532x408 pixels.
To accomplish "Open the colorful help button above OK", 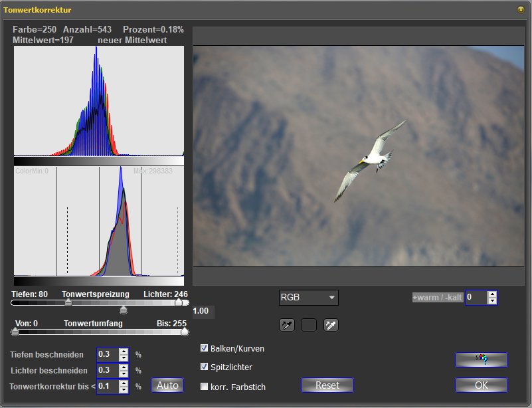I will coord(481,359).
